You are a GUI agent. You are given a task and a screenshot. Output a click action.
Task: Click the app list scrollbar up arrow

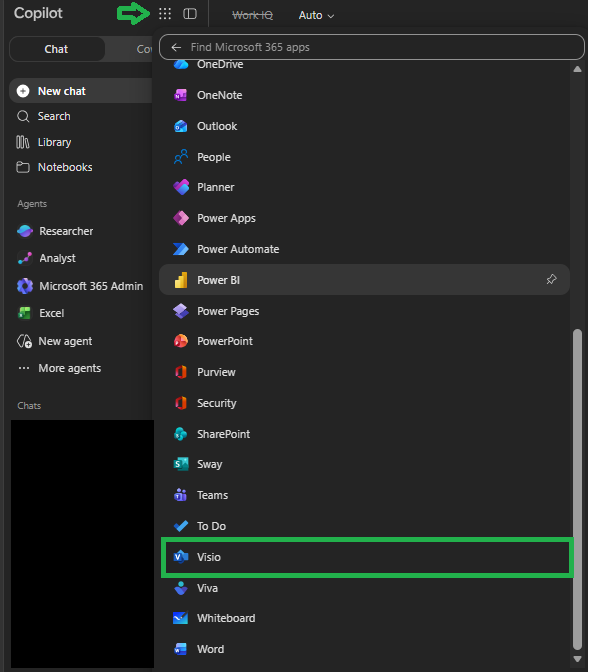[x=577, y=69]
